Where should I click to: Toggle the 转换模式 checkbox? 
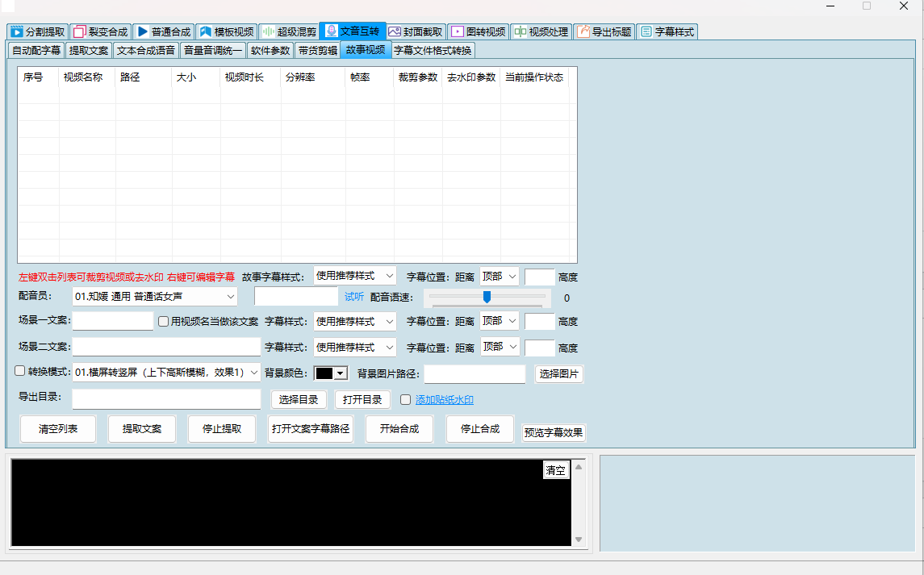(x=20, y=372)
